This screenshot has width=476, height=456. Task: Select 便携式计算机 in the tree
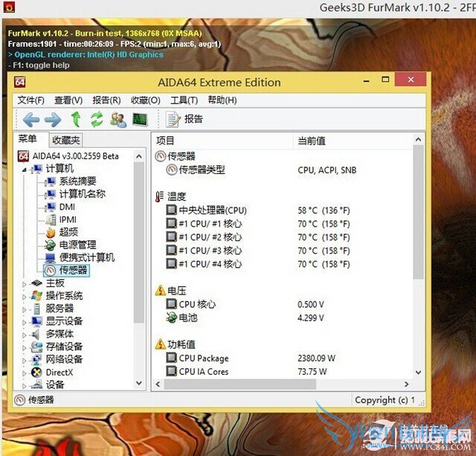[x=87, y=257]
